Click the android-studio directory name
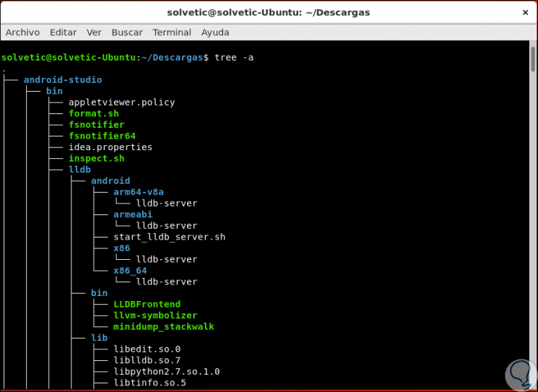 click(x=63, y=80)
